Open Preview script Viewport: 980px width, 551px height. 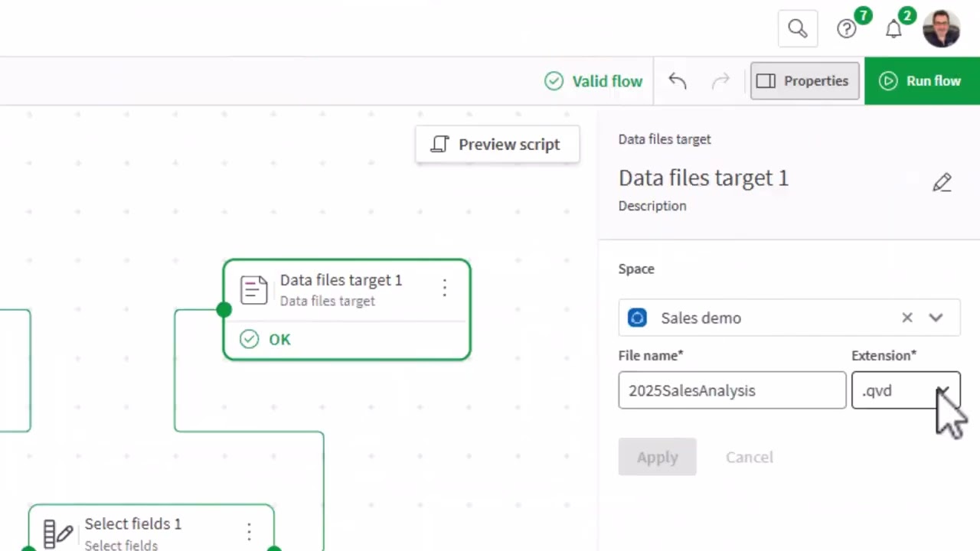497,145
